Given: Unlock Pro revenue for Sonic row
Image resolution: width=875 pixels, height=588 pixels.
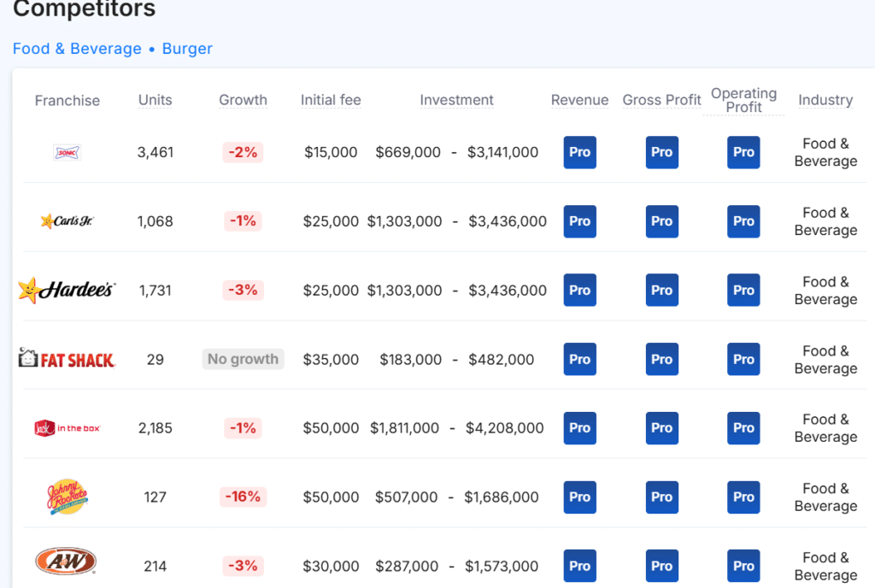Looking at the screenshot, I should [580, 152].
